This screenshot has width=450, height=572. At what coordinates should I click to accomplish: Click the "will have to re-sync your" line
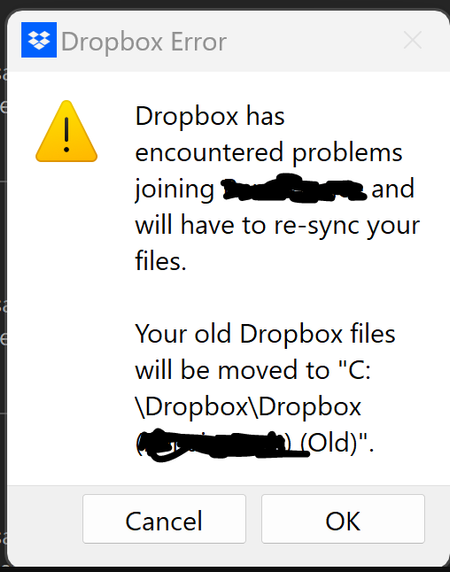point(278,225)
